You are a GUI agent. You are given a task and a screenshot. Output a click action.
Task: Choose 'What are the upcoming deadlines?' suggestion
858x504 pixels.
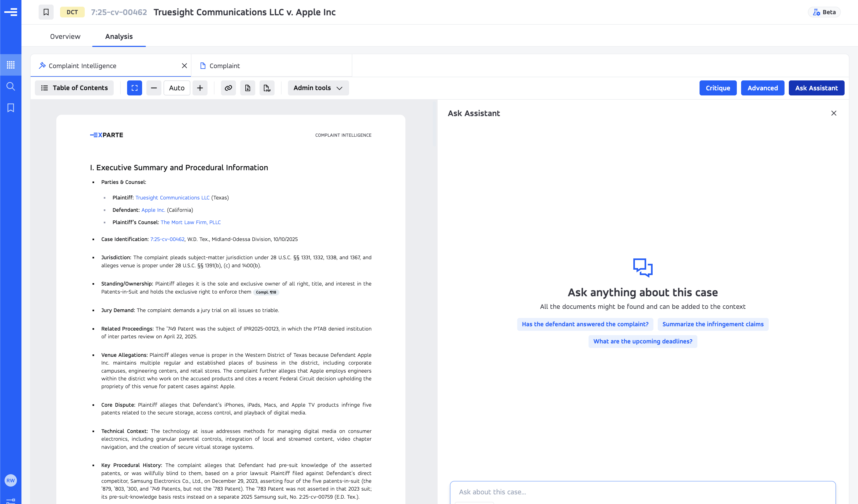(x=642, y=341)
